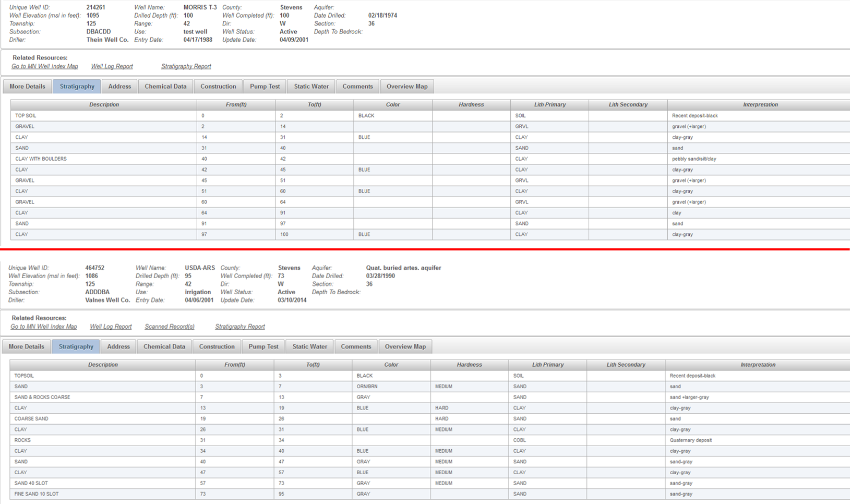Open Construction tab for the USDA-ARS well

[217, 346]
